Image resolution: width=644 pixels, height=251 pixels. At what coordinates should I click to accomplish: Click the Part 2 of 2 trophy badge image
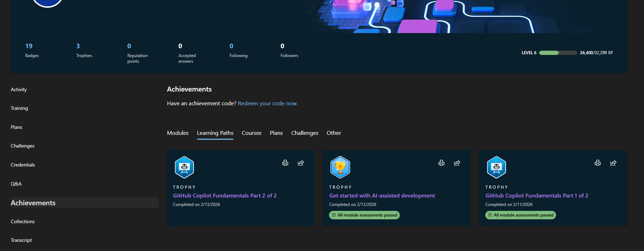coord(184,167)
